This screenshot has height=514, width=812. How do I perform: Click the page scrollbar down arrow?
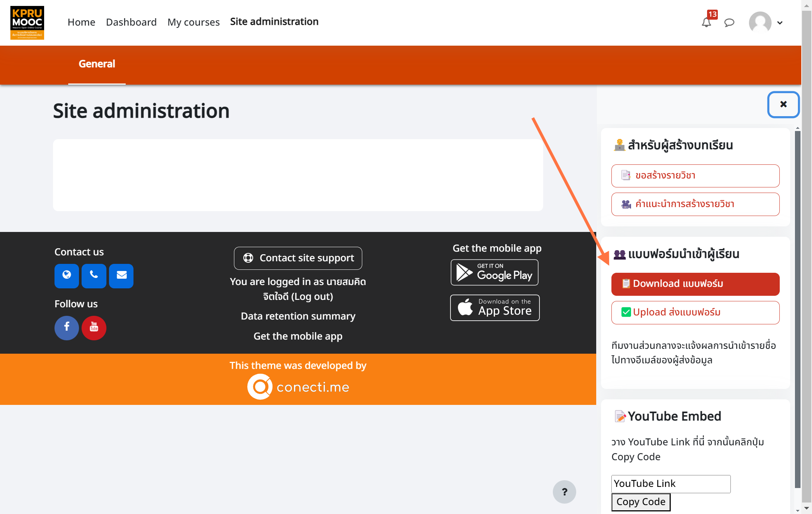(x=806, y=508)
